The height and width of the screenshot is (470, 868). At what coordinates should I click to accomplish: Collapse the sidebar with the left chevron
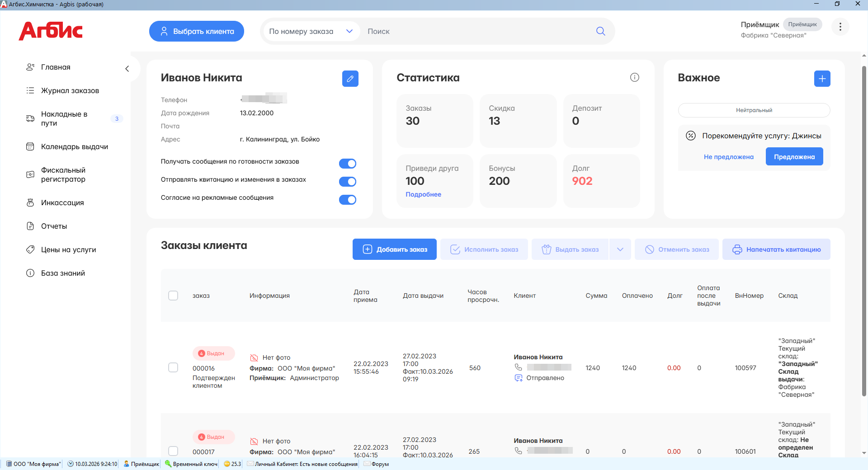coord(127,69)
